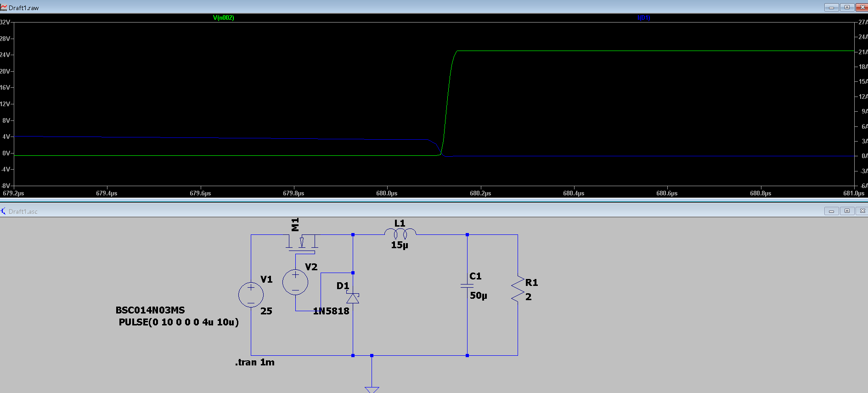This screenshot has height=393, width=868.
Task: Click the 12V voltage axis label
Action: [x=5, y=104]
